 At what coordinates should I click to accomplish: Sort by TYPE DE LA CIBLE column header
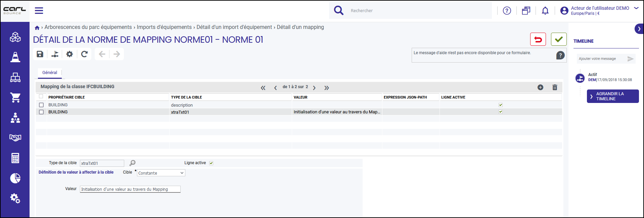(x=186, y=97)
